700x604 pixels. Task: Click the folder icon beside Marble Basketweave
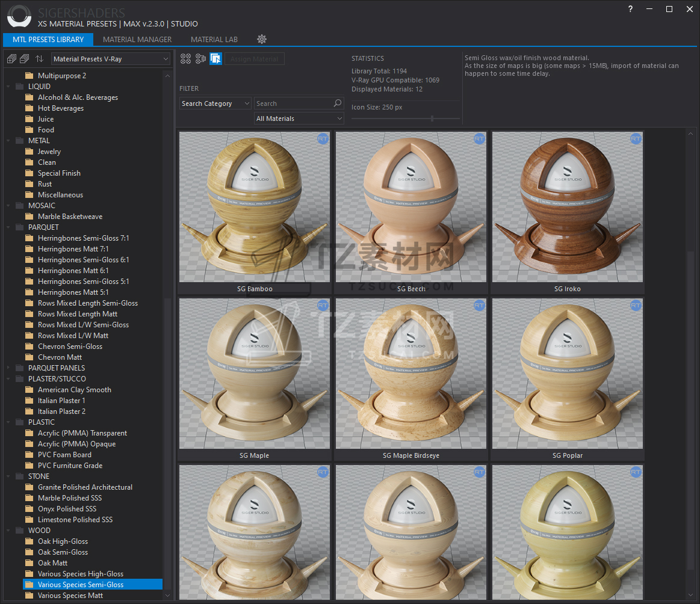(x=29, y=217)
